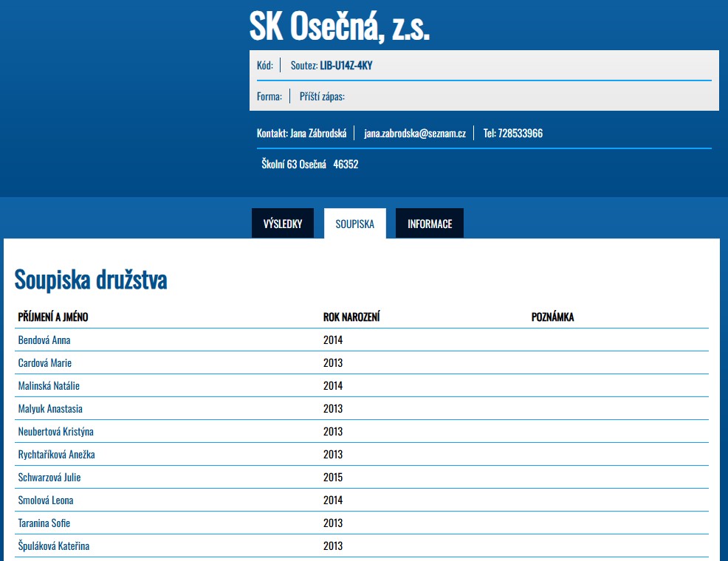Open player Cardová Marie

[x=45, y=363]
